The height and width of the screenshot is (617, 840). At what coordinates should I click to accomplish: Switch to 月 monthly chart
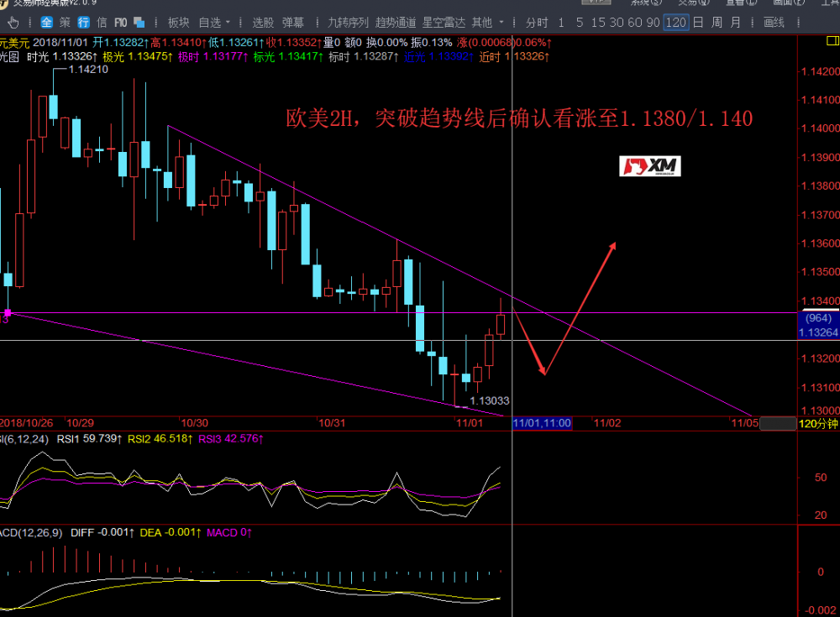point(736,23)
